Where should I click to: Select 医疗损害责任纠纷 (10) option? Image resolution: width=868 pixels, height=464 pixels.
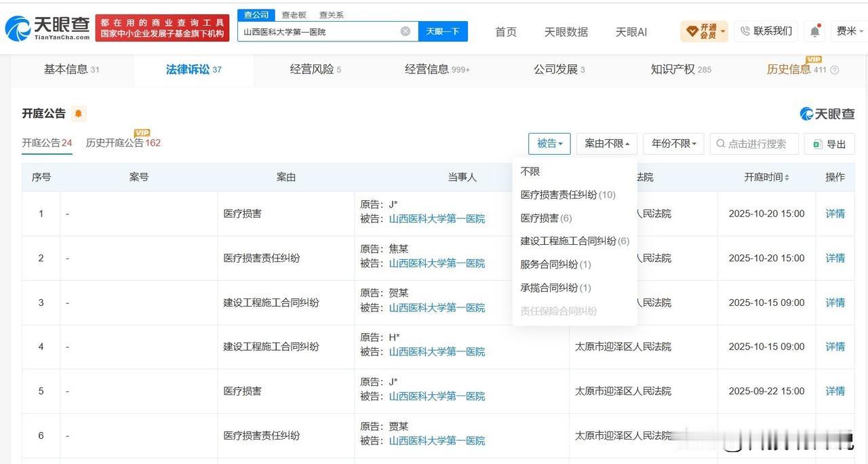568,195
